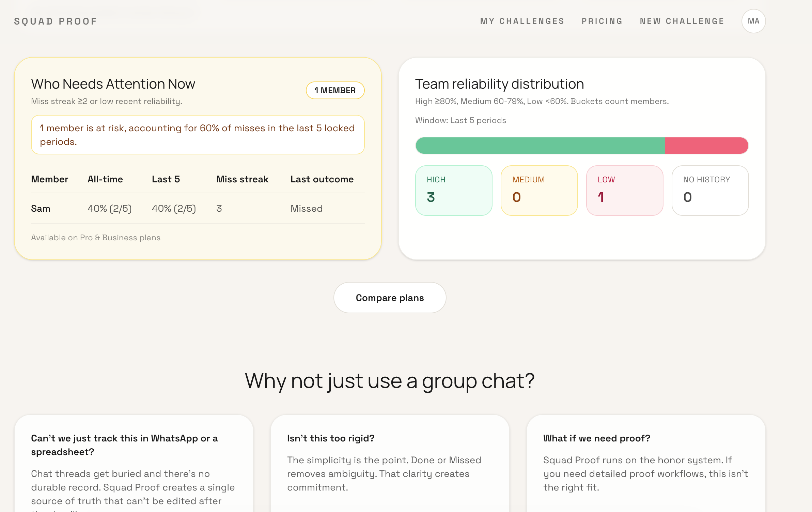
Task: Click the 'Window: Last 5 periods' label
Action: pos(460,120)
